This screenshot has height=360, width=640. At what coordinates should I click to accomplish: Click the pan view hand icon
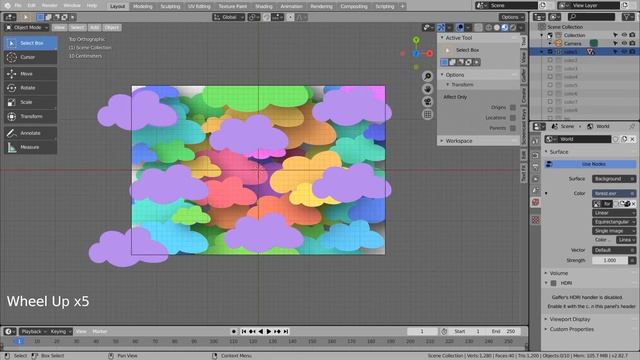427,89
